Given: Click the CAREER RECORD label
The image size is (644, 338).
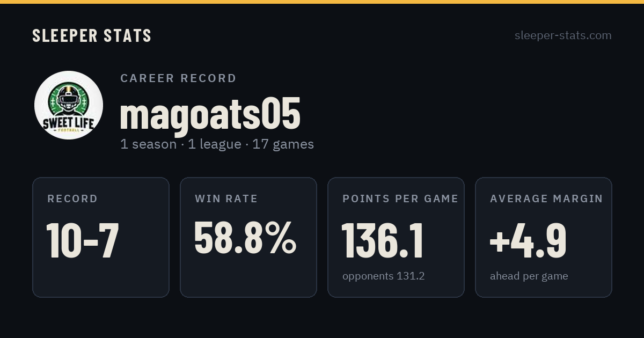Looking at the screenshot, I should 178,78.
